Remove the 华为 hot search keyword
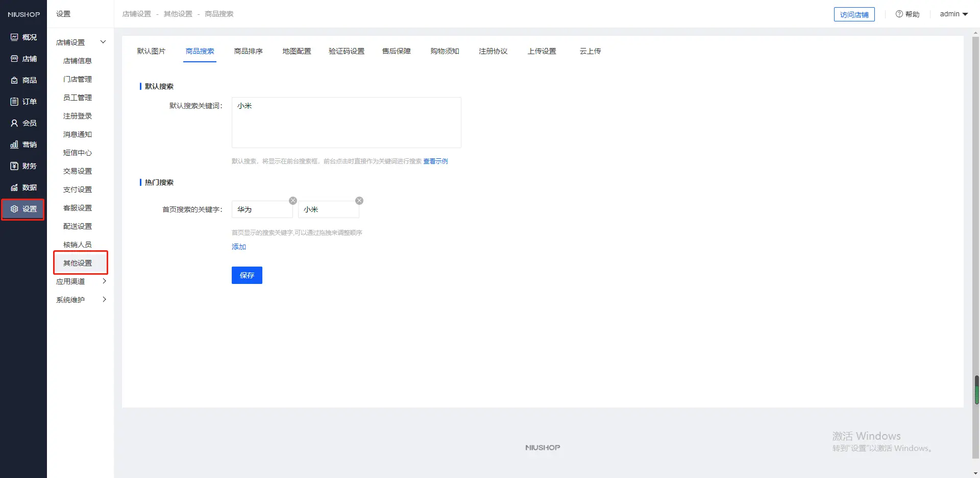This screenshot has width=980, height=478. point(293,201)
